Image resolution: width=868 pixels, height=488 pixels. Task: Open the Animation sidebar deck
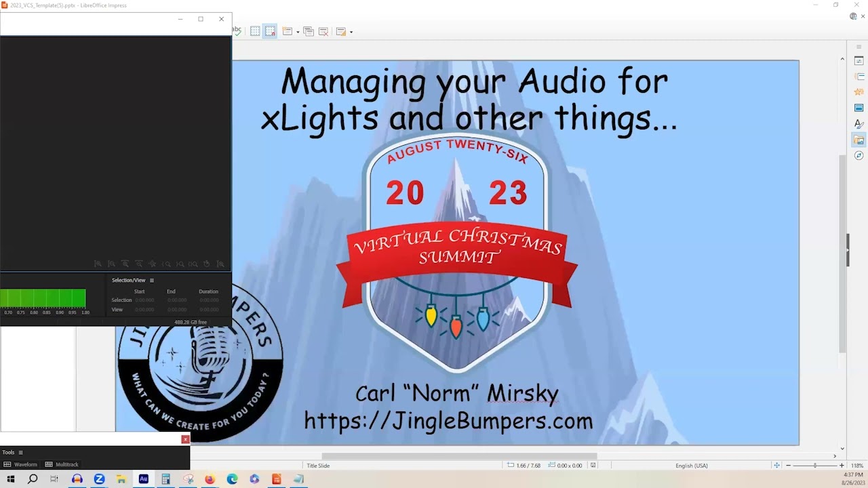click(x=859, y=92)
